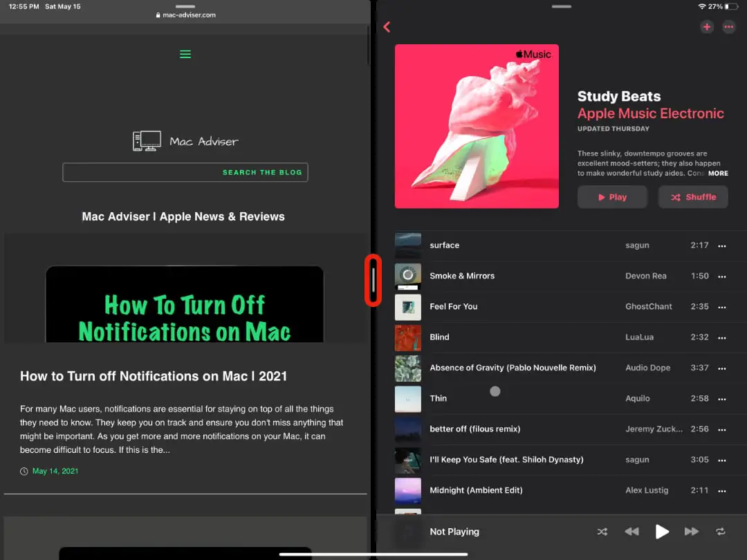Tap the I'll Keep You Safe artwork

pyautogui.click(x=408, y=460)
